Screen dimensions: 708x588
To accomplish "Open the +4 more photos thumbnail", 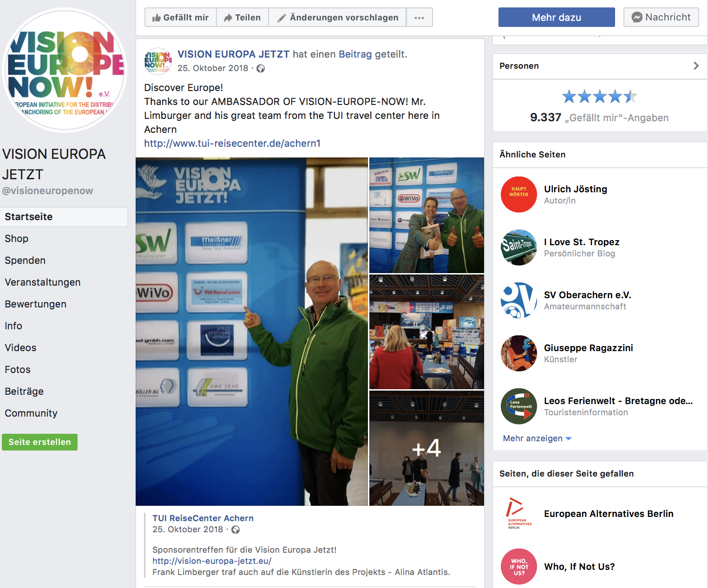I will (x=426, y=448).
